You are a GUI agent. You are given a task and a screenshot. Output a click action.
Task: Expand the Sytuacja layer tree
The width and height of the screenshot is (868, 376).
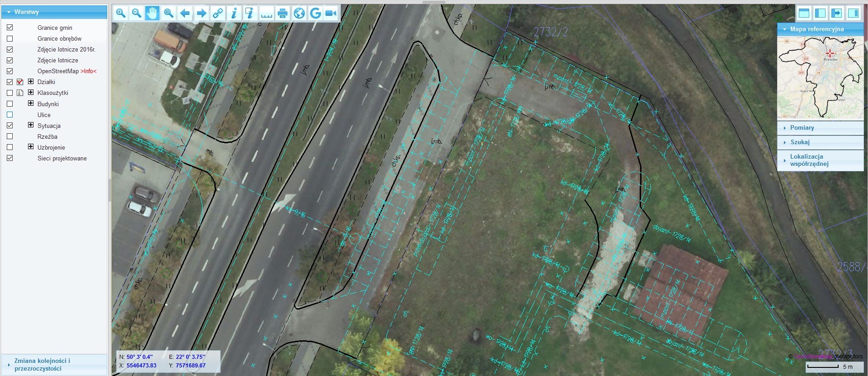pos(31,125)
